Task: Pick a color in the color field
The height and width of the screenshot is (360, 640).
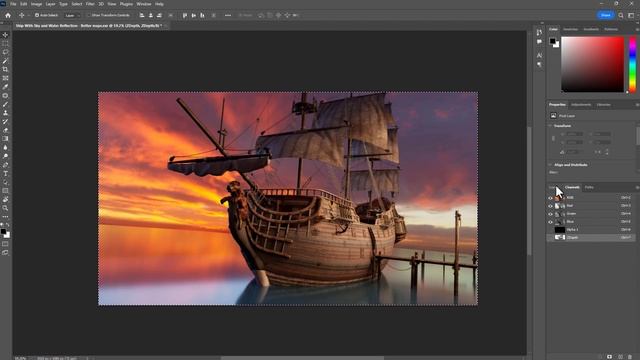Action: tap(592, 64)
